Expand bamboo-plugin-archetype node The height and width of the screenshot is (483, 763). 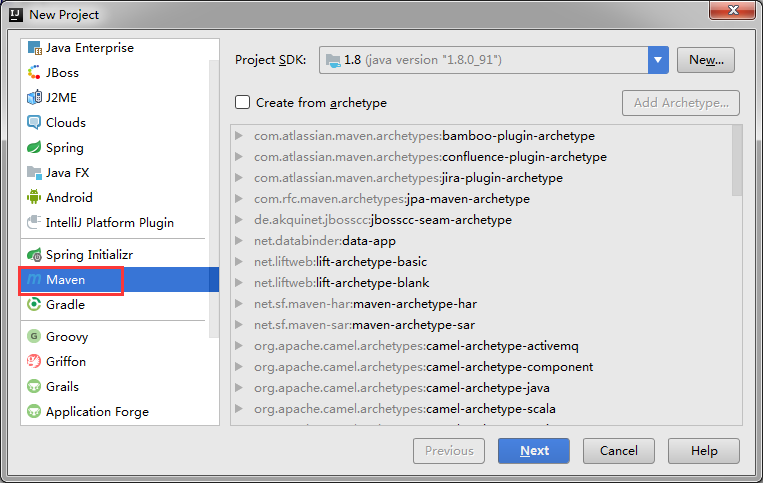[x=239, y=136]
